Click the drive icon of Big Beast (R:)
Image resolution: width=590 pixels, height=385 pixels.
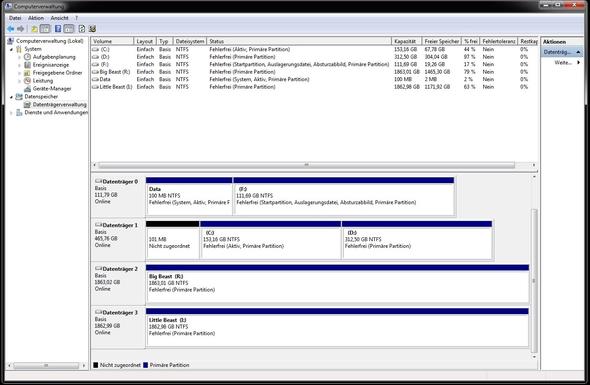[96, 72]
